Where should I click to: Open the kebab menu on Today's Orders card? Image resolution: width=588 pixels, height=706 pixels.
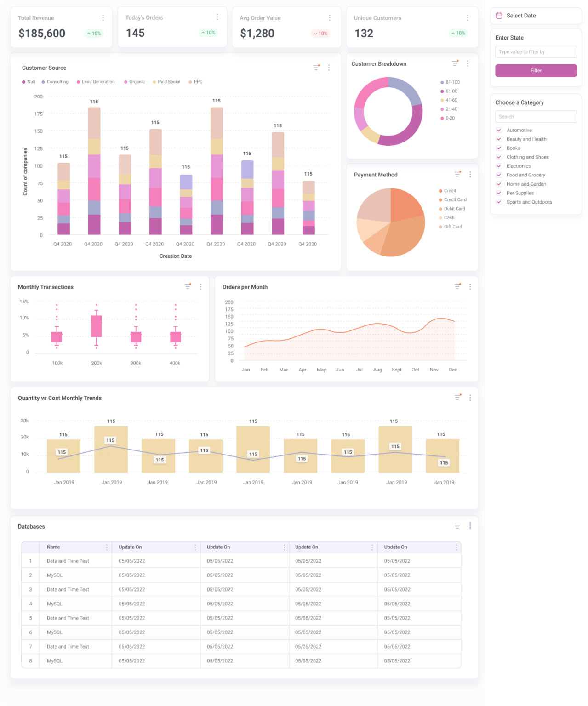point(217,17)
